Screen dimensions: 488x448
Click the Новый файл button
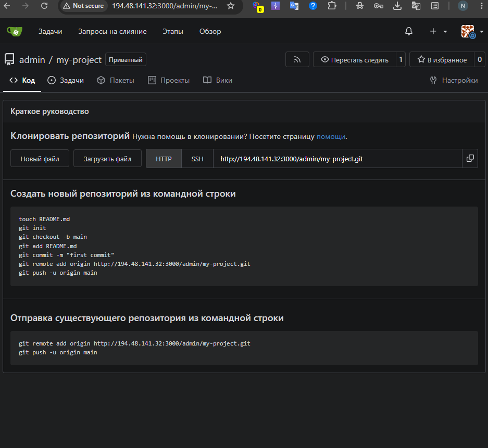(x=40, y=159)
